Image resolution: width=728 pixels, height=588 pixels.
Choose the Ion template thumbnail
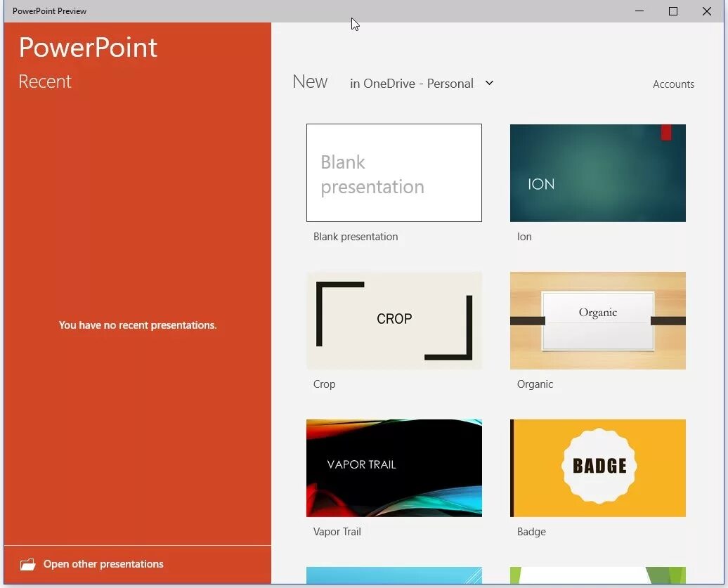(x=597, y=173)
